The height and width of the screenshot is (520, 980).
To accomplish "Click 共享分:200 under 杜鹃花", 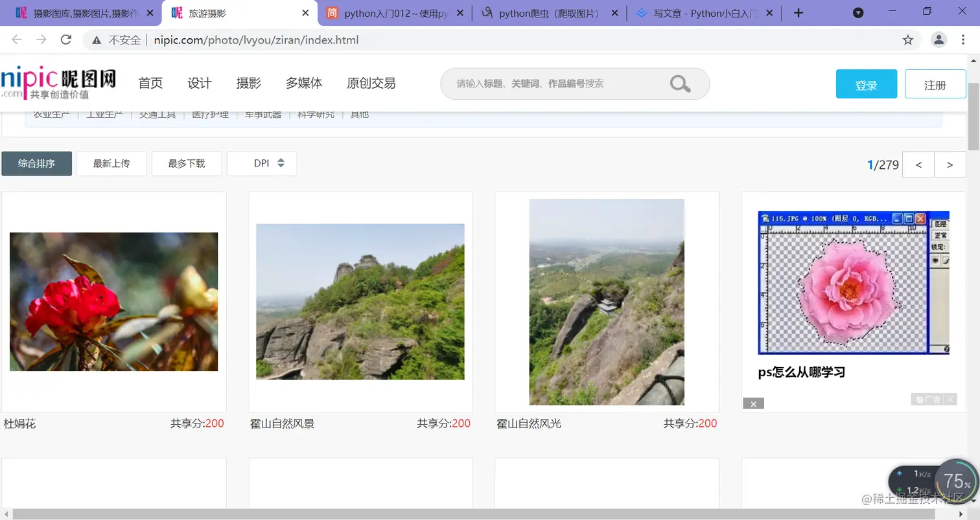I will [197, 424].
